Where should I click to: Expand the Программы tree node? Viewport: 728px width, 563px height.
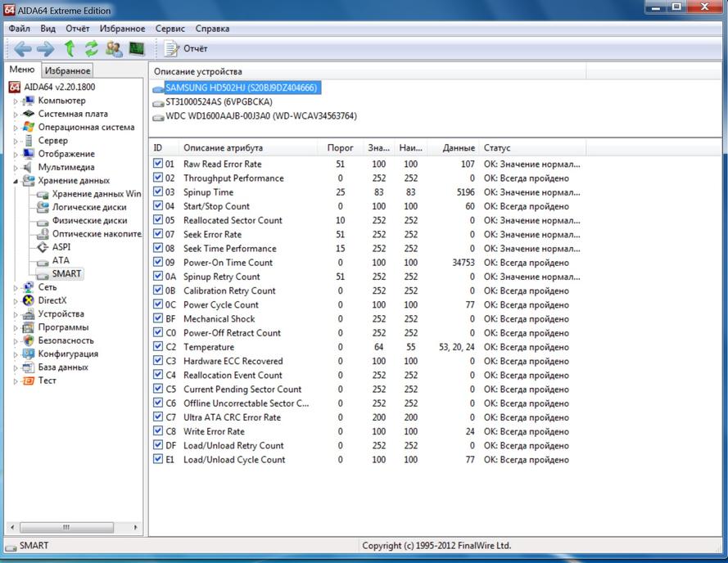coord(16,327)
